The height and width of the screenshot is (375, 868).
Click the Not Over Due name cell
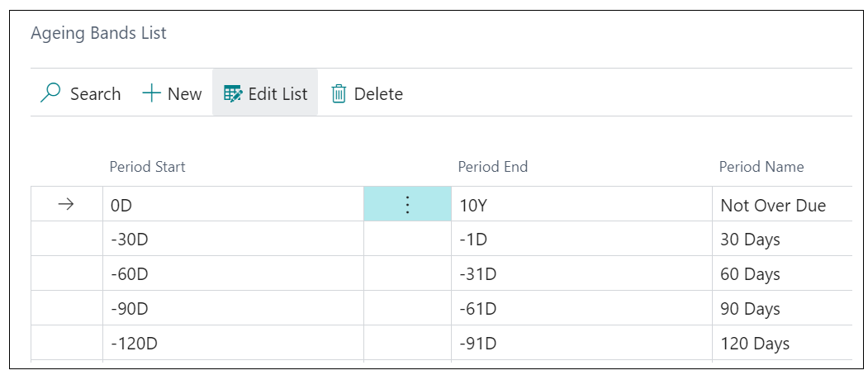(782, 205)
